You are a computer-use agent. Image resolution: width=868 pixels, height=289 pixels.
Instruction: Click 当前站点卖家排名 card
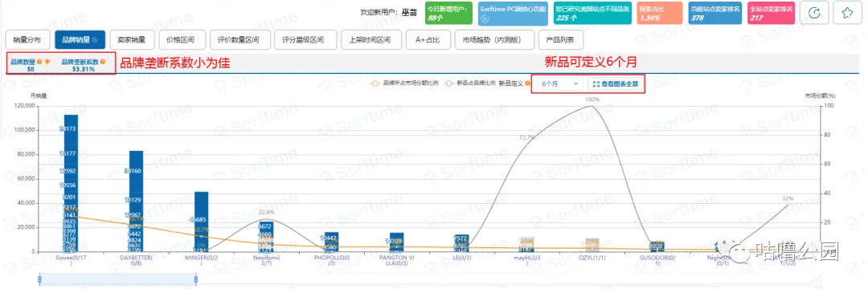click(714, 14)
